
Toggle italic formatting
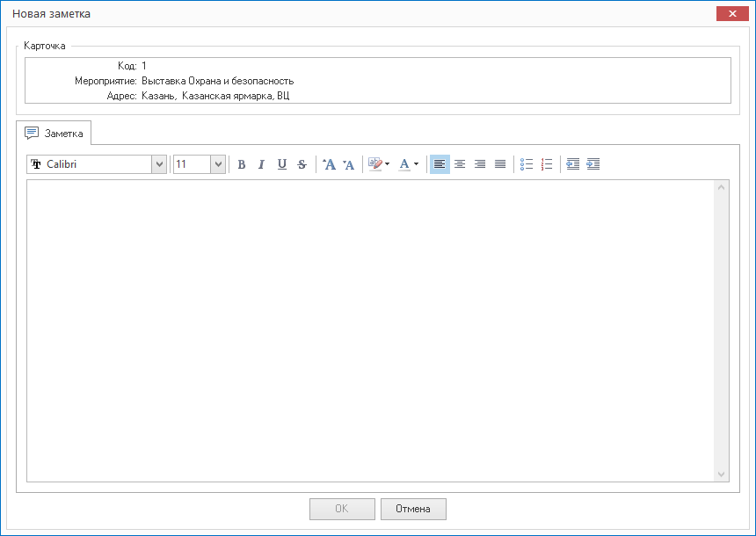coord(261,164)
